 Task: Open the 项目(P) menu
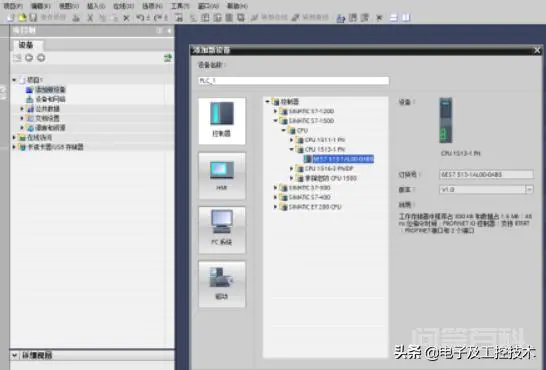pyautogui.click(x=13, y=6)
